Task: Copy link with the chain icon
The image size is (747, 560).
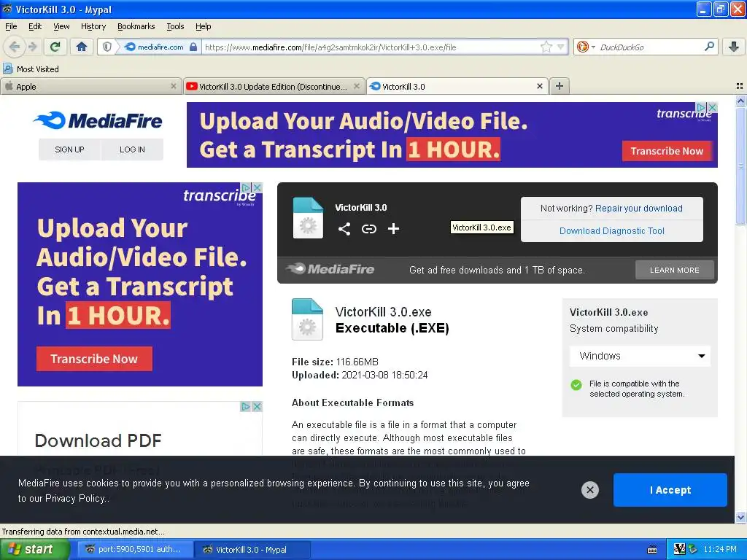Action: (368, 229)
